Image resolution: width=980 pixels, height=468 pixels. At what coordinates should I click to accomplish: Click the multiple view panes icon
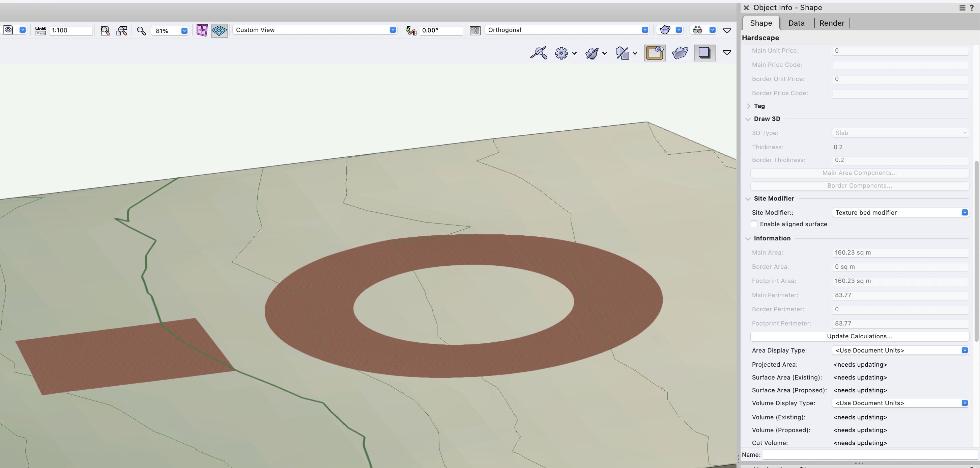pyautogui.click(x=202, y=30)
